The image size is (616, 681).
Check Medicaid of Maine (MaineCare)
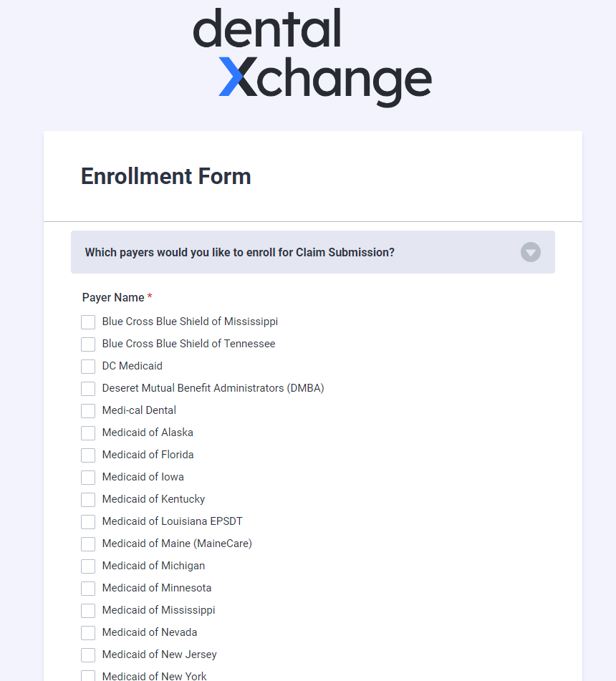click(x=88, y=544)
